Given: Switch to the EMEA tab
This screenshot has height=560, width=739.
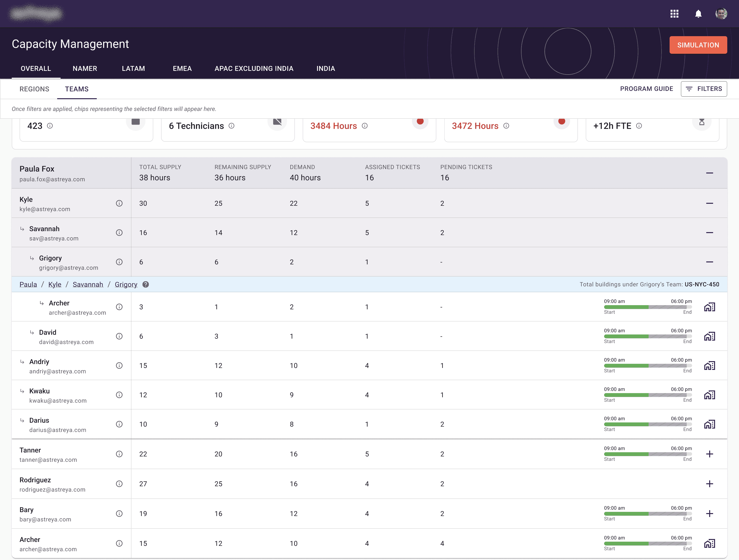Looking at the screenshot, I should pyautogui.click(x=182, y=68).
